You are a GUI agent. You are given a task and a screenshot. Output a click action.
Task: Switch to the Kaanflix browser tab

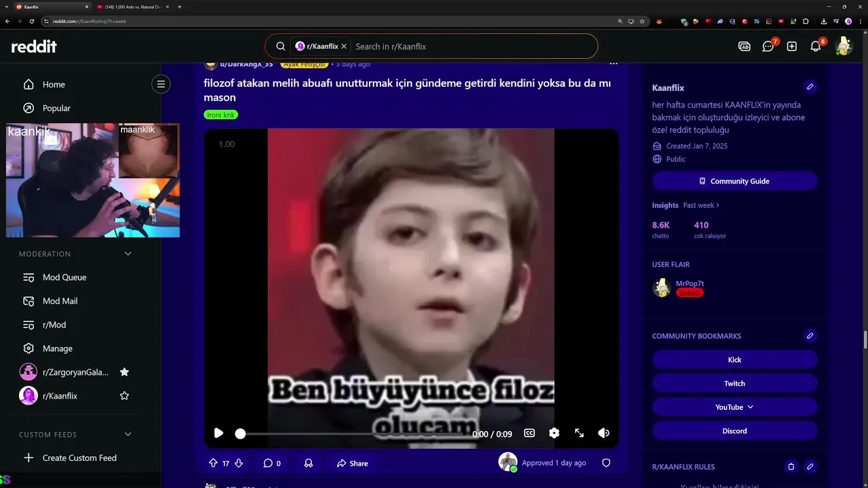click(x=52, y=7)
